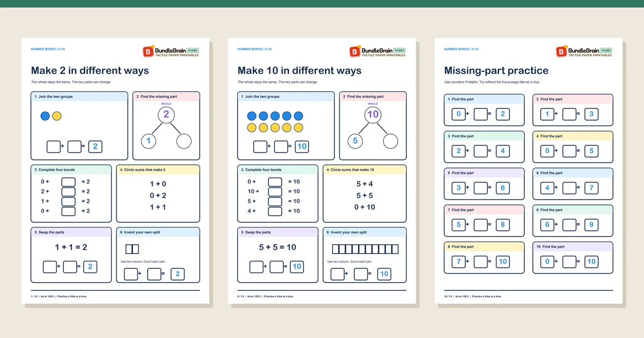Image resolution: width=644 pixels, height=338 pixels.
Task: Click the BundleBrain logo on Make 2 page
Action: [x=171, y=52]
